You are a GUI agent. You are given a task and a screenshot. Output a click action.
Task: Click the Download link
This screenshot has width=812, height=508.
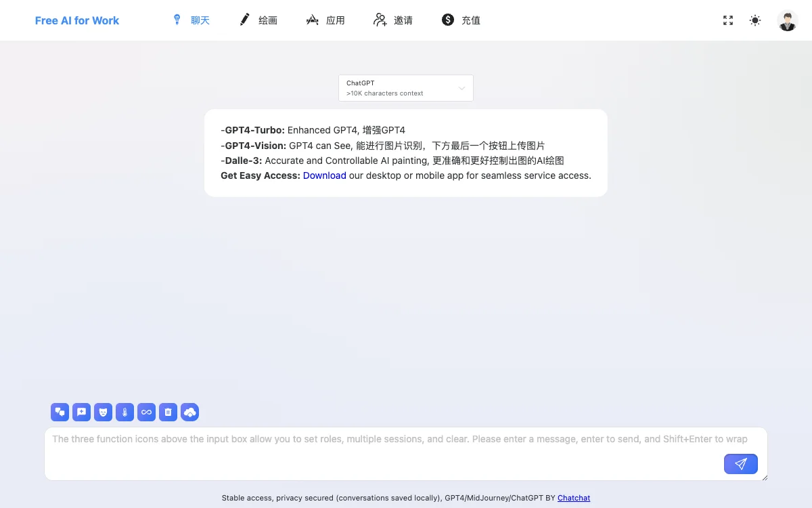[325, 175]
